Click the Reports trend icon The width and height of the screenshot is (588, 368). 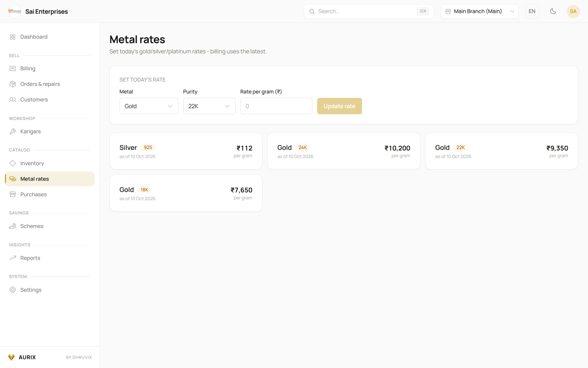point(13,258)
